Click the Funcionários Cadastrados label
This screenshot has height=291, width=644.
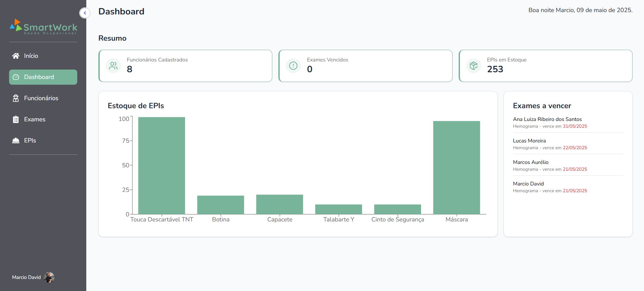coord(157,60)
